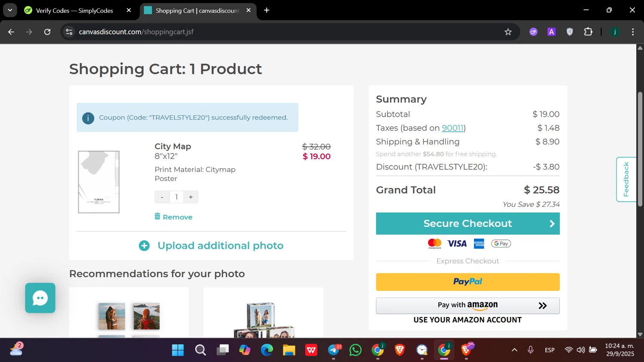Open a new browser tab
Screen dimensions: 644x362
267,10
